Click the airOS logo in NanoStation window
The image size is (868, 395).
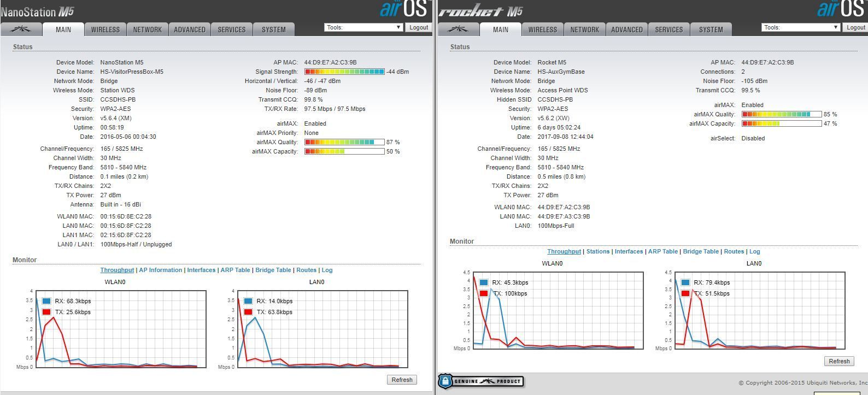[x=404, y=9]
